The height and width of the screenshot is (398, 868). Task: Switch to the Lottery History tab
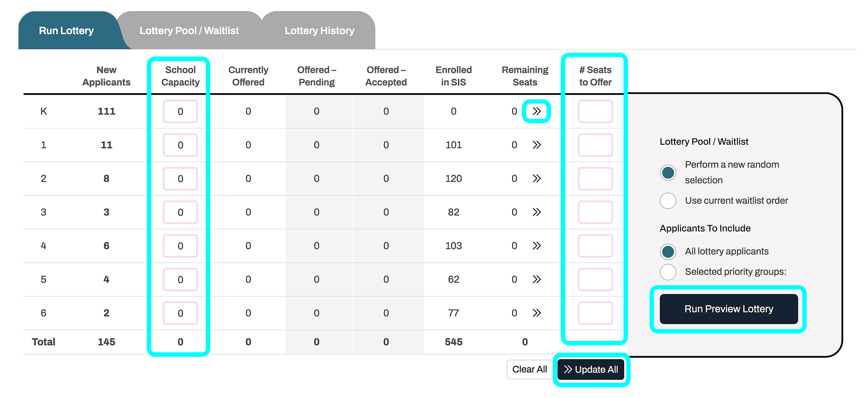point(319,31)
